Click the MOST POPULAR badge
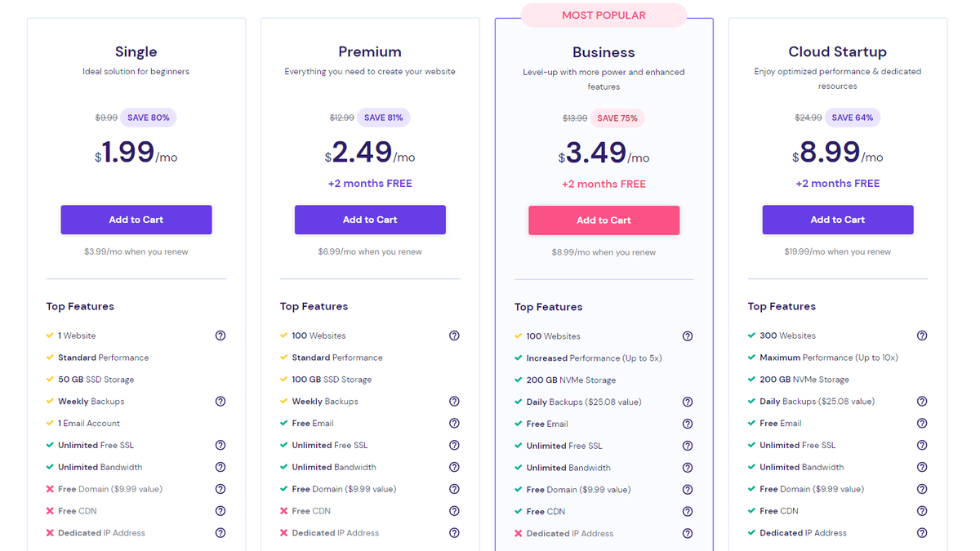Image resolution: width=980 pixels, height=551 pixels. coord(604,15)
